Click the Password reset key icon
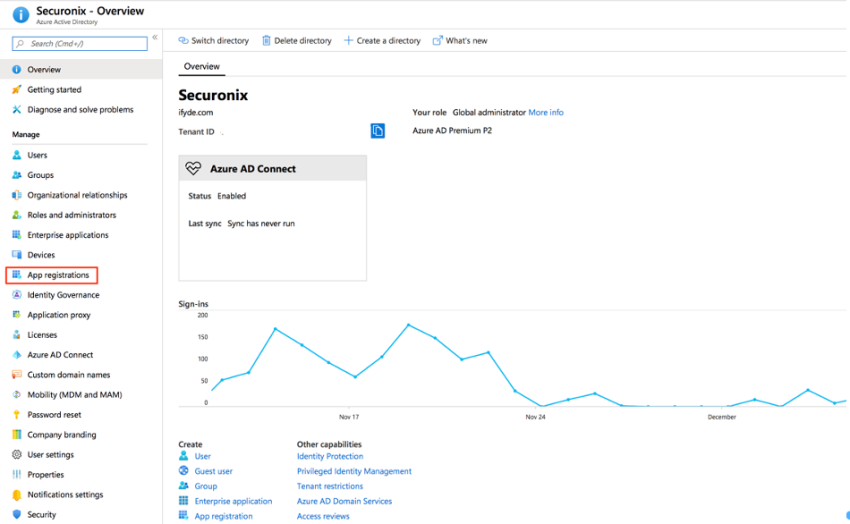The image size is (850, 524). tap(17, 415)
